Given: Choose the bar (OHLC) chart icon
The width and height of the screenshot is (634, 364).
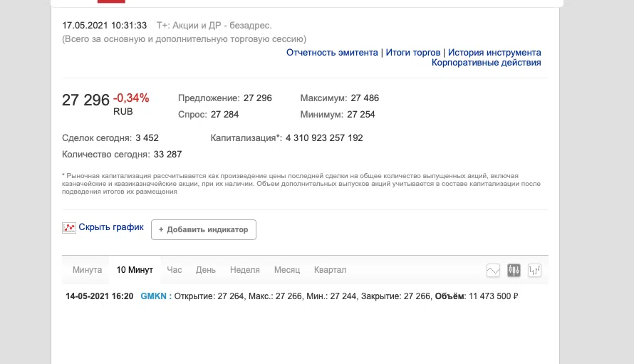Looking at the screenshot, I should point(535,270).
